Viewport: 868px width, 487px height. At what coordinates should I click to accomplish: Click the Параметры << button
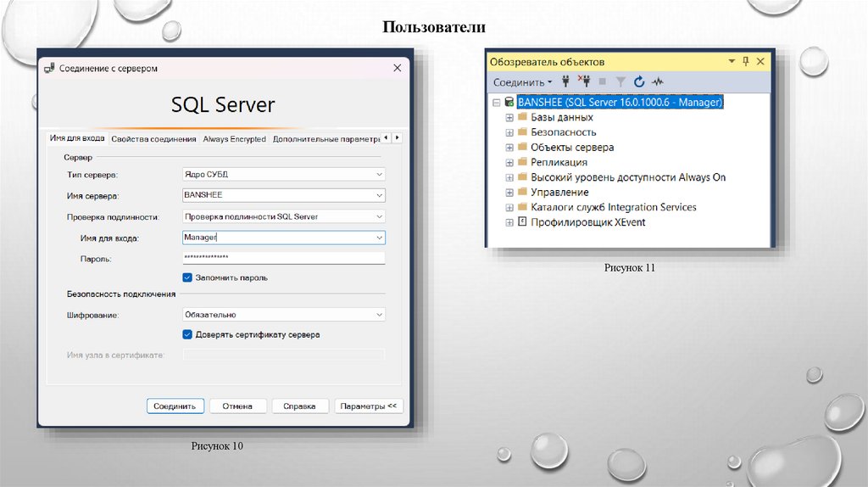tap(369, 406)
